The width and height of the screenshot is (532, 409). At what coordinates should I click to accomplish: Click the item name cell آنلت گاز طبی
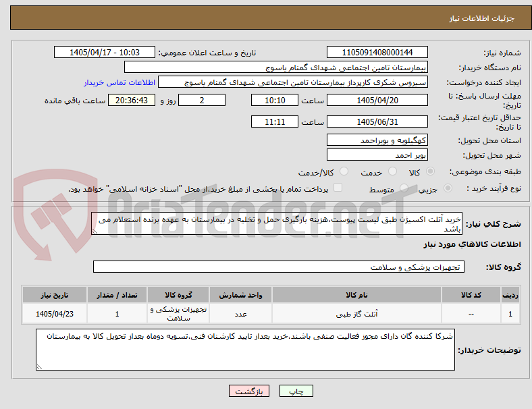pos(356,314)
